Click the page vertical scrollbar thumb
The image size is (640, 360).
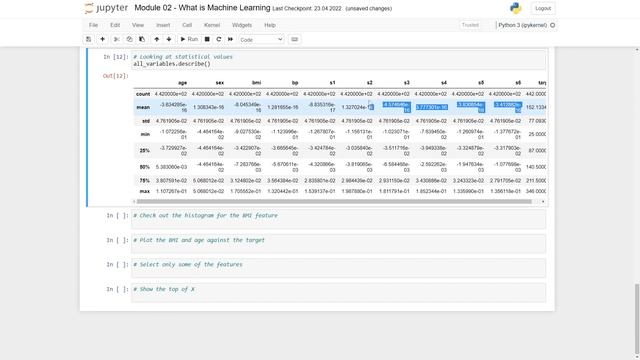(637, 320)
